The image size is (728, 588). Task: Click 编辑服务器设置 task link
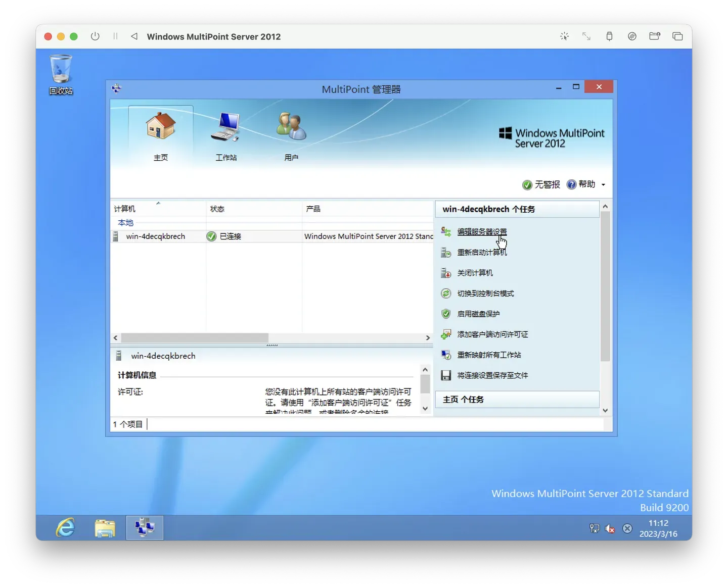482,232
